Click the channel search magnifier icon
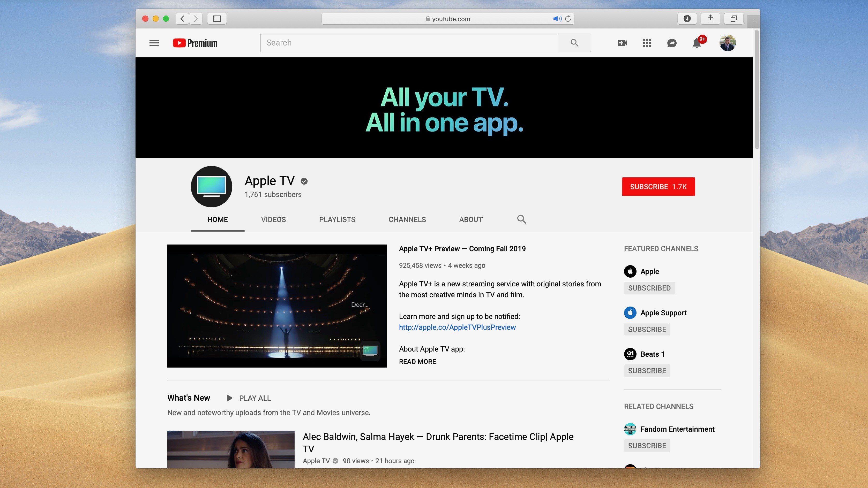 pyautogui.click(x=521, y=219)
